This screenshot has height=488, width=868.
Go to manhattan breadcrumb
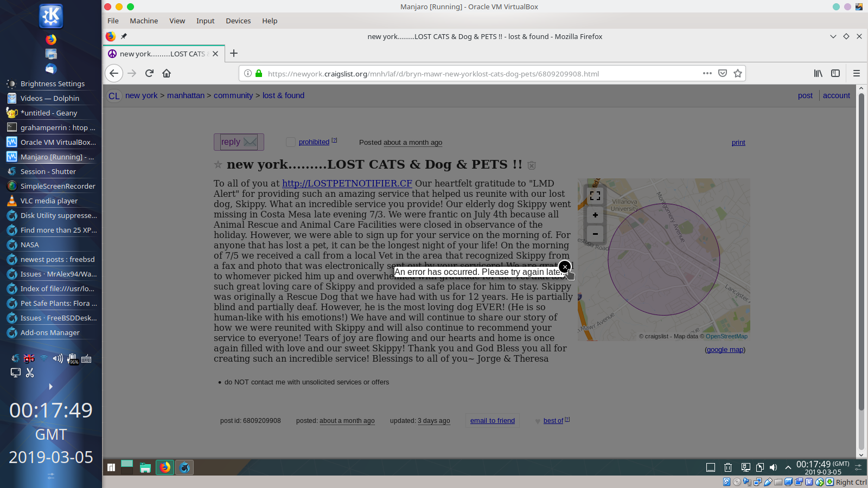pos(186,95)
